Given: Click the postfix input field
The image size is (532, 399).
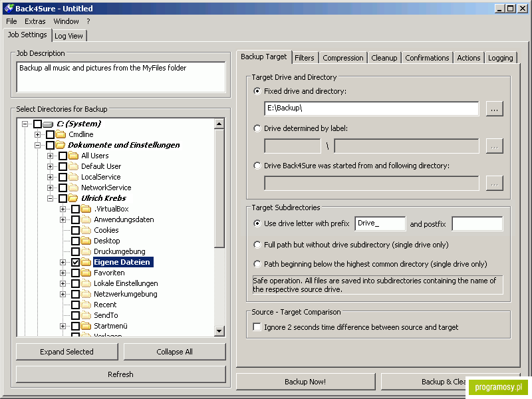Looking at the screenshot, I should pos(477,224).
